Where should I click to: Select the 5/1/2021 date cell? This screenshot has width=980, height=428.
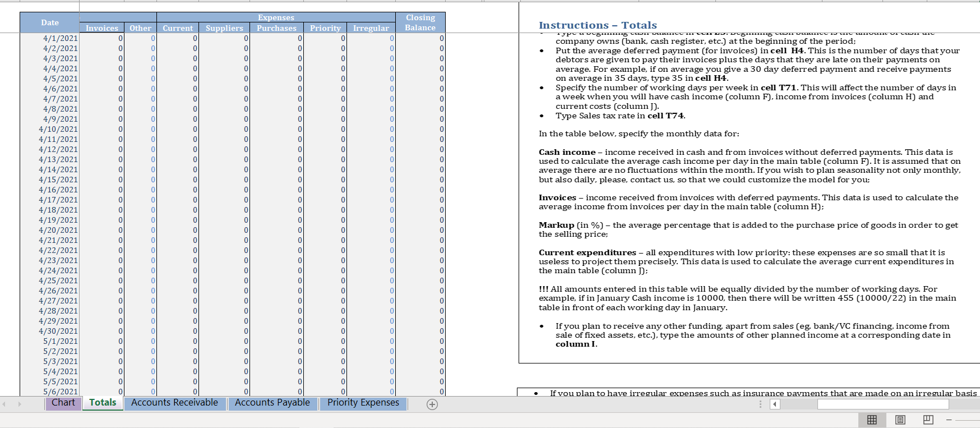click(x=49, y=341)
